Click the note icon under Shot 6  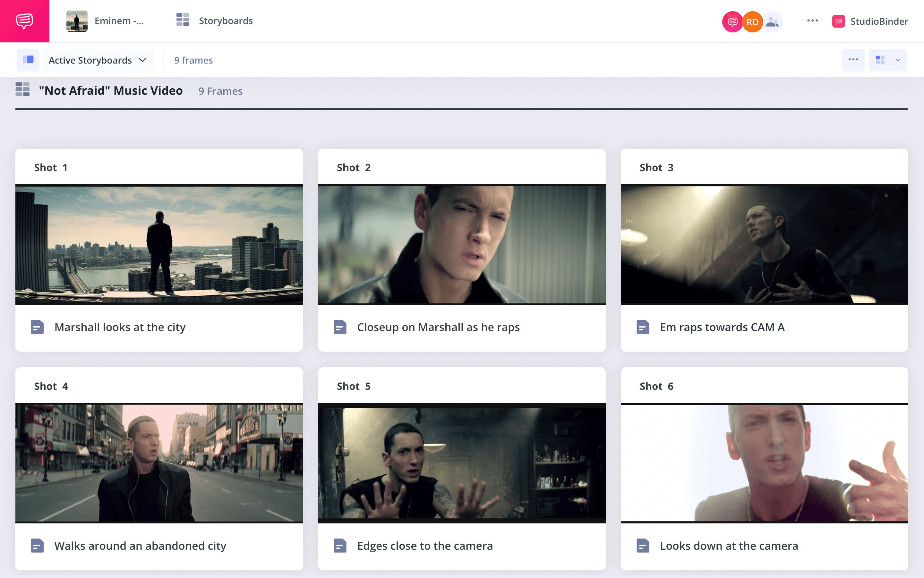[643, 546]
